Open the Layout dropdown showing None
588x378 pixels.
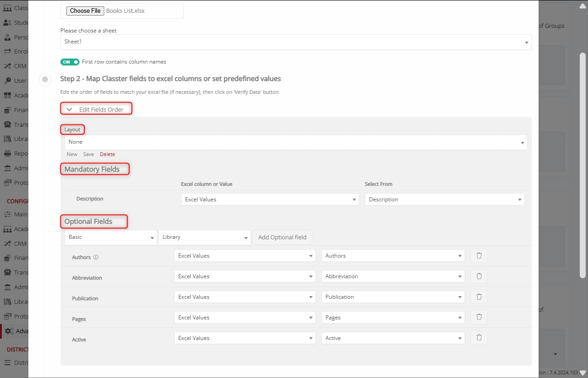tap(295, 142)
